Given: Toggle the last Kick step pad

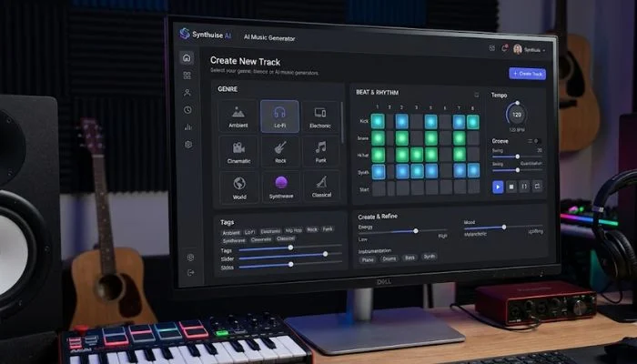Looking at the screenshot, I should 472,122.
